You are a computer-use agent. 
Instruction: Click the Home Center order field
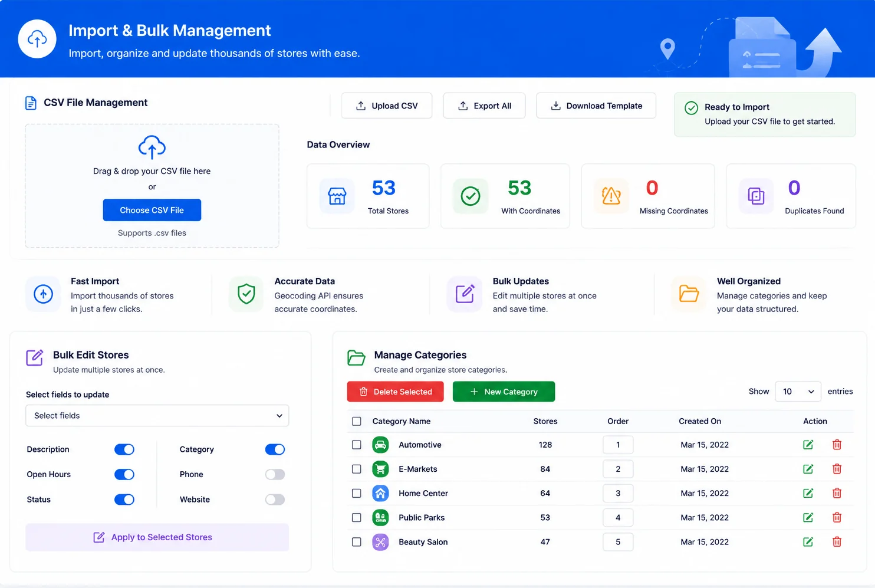(x=618, y=493)
